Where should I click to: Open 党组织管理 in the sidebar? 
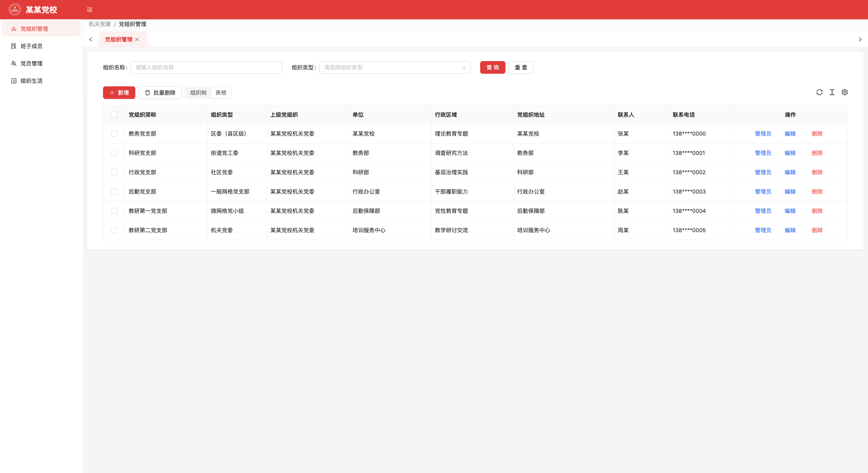pyautogui.click(x=41, y=29)
